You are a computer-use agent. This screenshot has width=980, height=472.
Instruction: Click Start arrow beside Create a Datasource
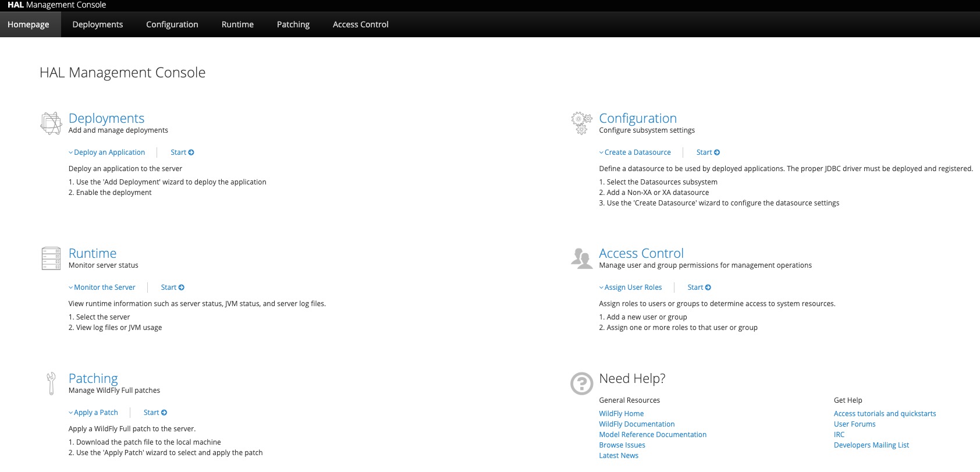point(708,152)
